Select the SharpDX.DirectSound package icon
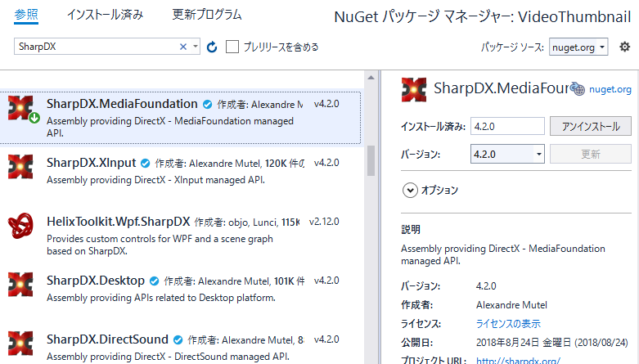 (20, 344)
